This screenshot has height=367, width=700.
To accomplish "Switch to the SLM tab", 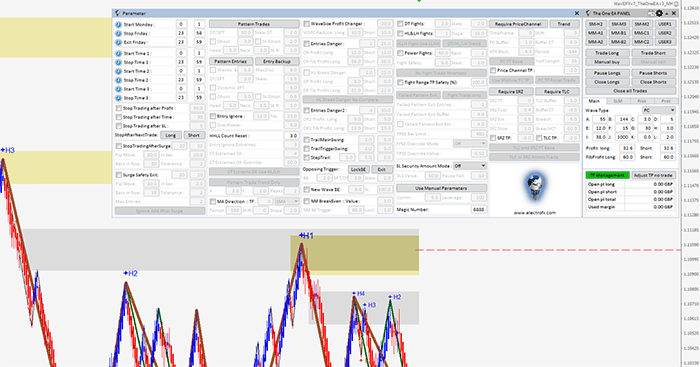I will 617,101.
